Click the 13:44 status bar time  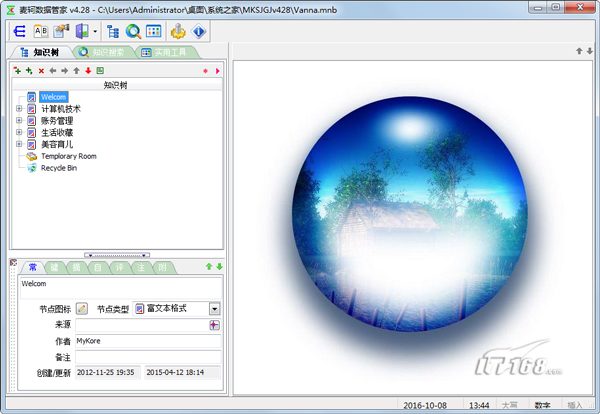pyautogui.click(x=479, y=405)
